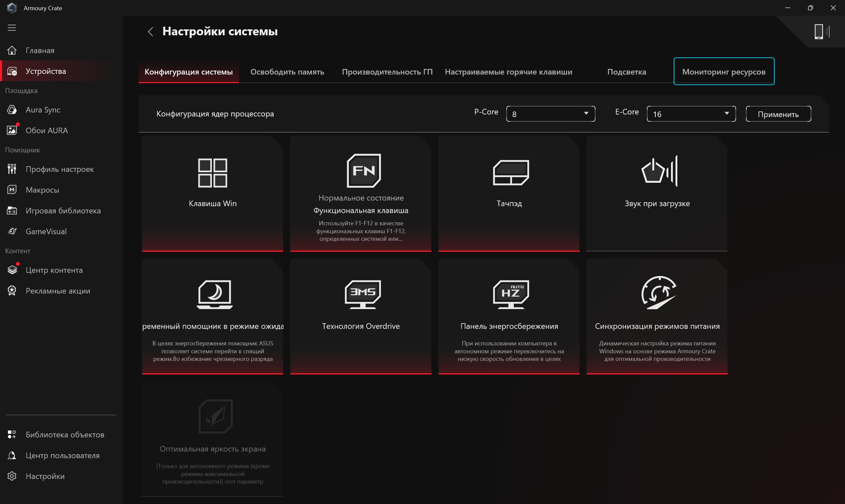This screenshot has height=504, width=845.
Task: Toggle the Функциональная клавиша FN card
Action: pyautogui.click(x=360, y=194)
